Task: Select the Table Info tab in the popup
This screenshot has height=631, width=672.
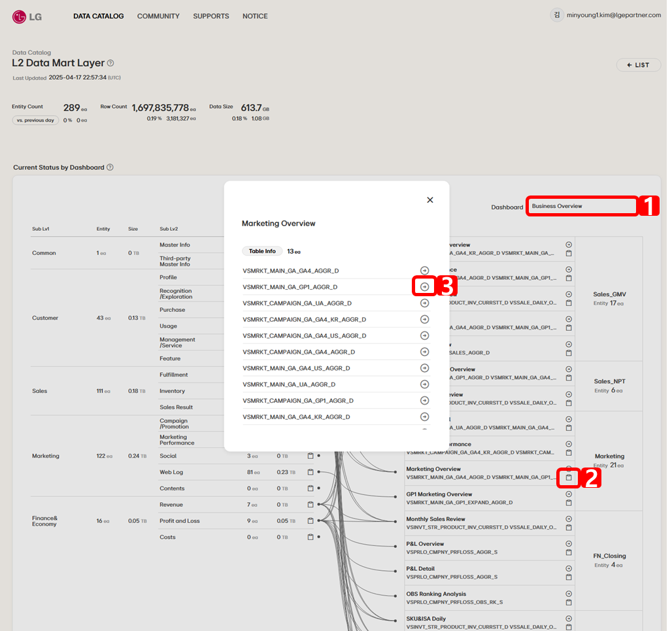Action: point(262,251)
